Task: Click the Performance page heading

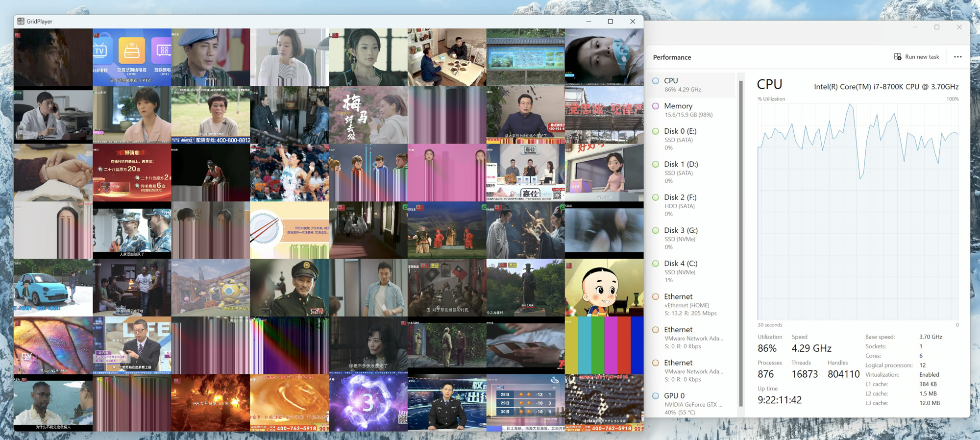Action: pyautogui.click(x=672, y=57)
